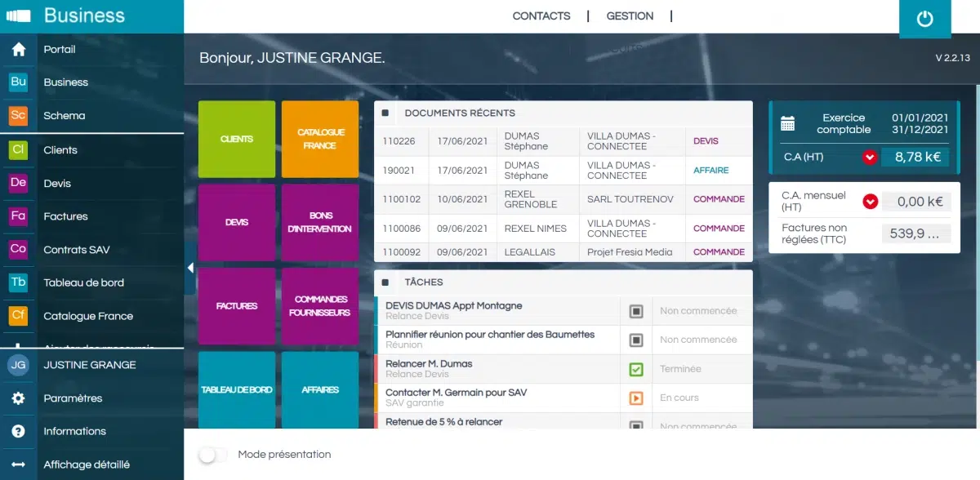Viewport: 980px width, 480px height.
Task: Open Paramètres gear icon
Action: (x=18, y=398)
